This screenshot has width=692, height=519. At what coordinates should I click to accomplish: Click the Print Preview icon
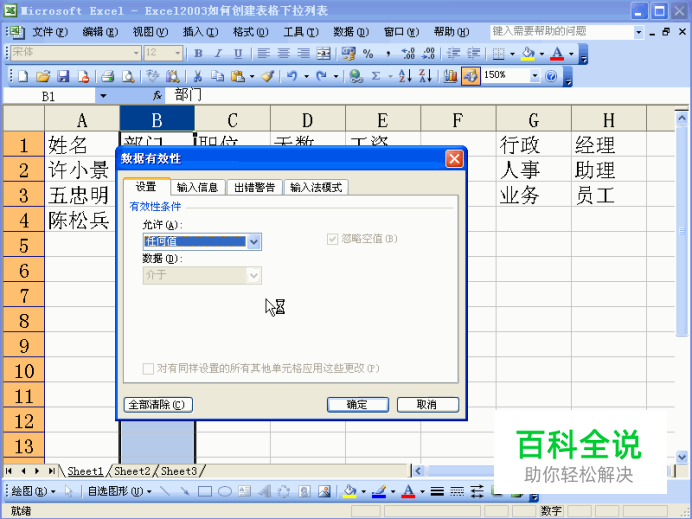(x=128, y=76)
